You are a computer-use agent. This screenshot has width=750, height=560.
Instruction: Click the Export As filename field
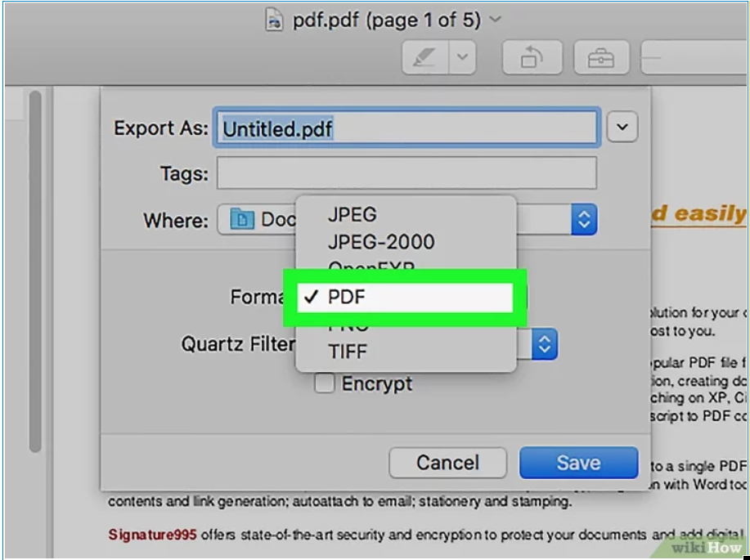coord(406,128)
